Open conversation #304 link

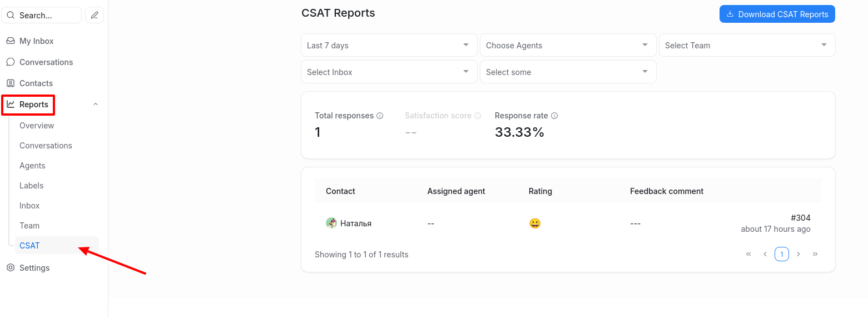click(801, 218)
